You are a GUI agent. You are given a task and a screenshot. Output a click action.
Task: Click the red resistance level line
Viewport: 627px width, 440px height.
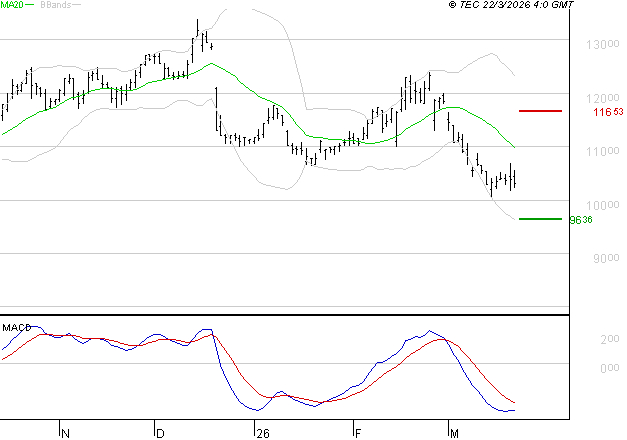point(540,111)
